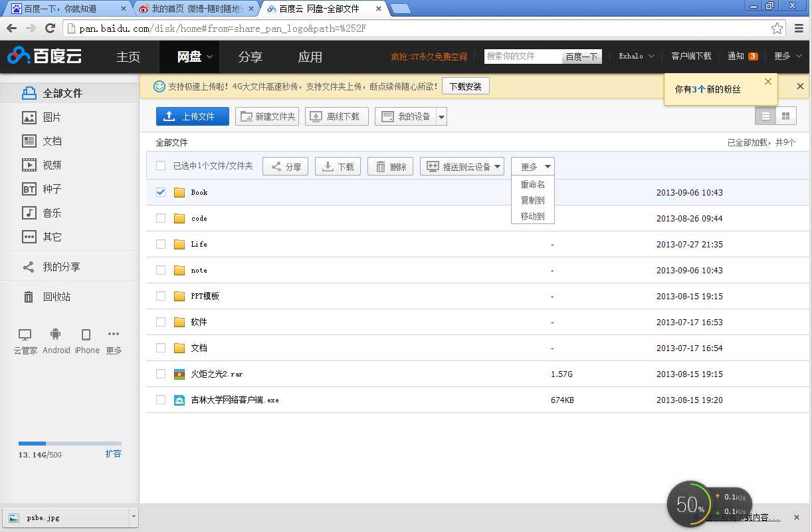
Task: Uncheck the Book folder checkbox
Action: tap(160, 192)
